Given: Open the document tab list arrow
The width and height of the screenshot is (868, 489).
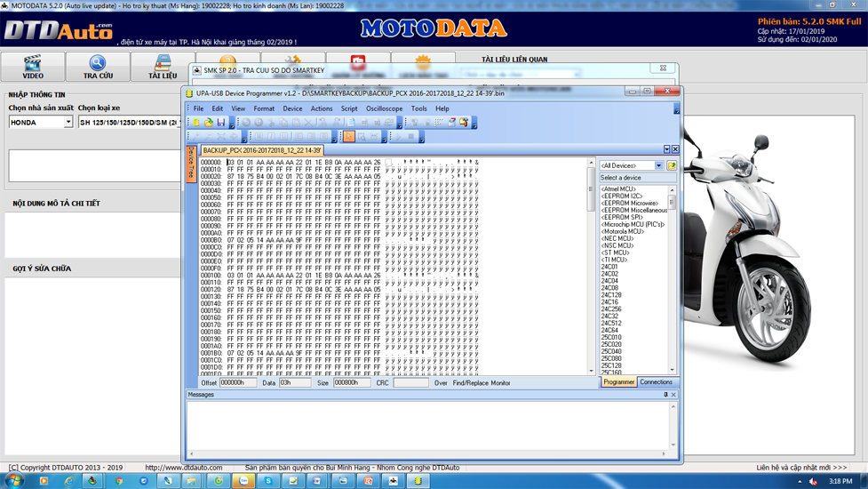Looking at the screenshot, I should [666, 149].
